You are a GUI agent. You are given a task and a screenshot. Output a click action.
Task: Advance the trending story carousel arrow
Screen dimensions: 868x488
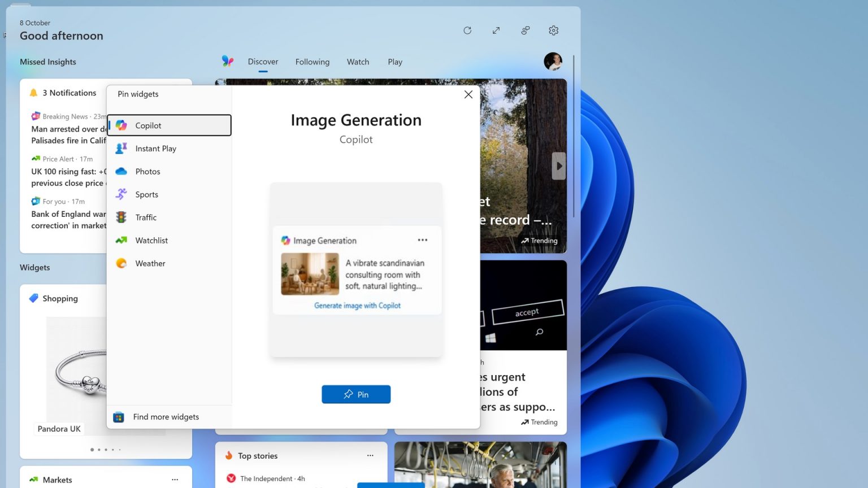559,166
